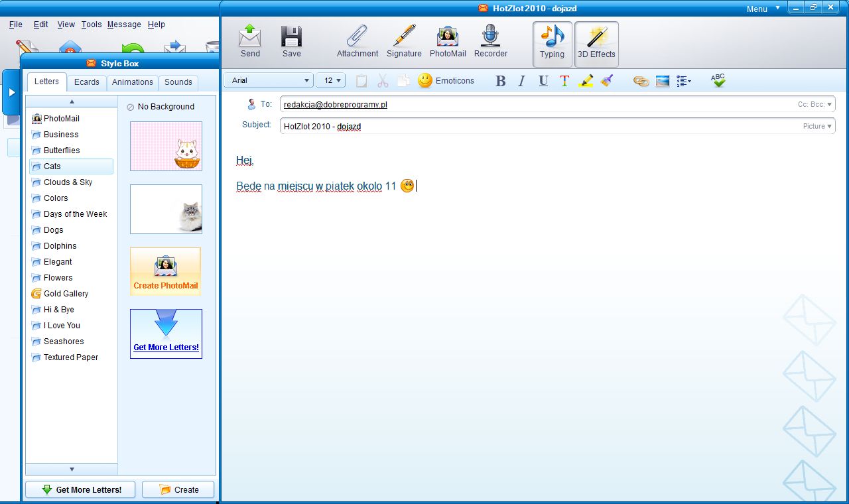Toggle 3D Effects button
The height and width of the screenshot is (504, 849).
click(x=596, y=44)
